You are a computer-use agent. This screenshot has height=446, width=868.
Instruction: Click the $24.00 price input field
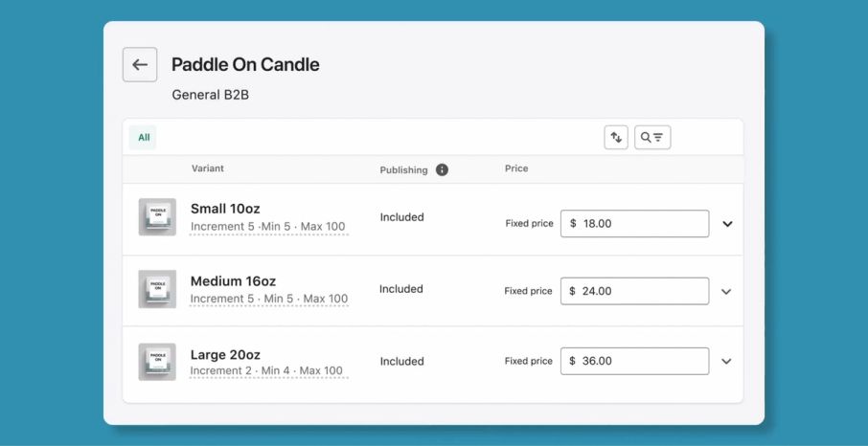634,291
